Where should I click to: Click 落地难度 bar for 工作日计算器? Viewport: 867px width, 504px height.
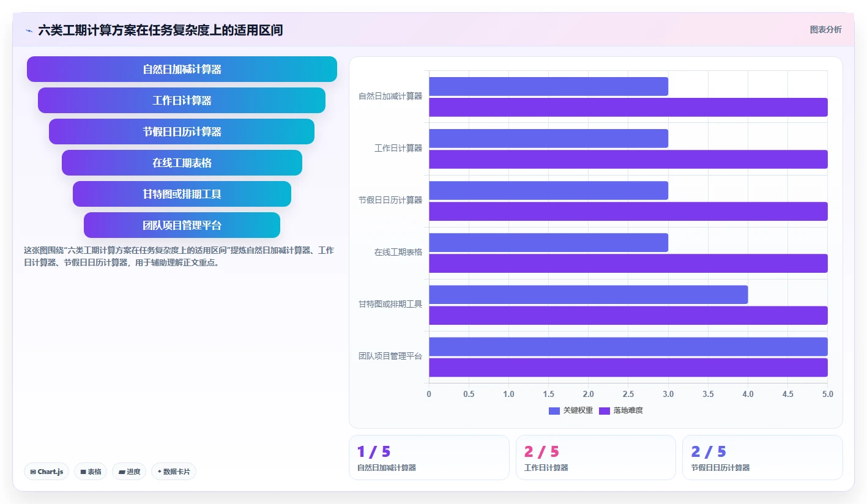click(x=628, y=159)
